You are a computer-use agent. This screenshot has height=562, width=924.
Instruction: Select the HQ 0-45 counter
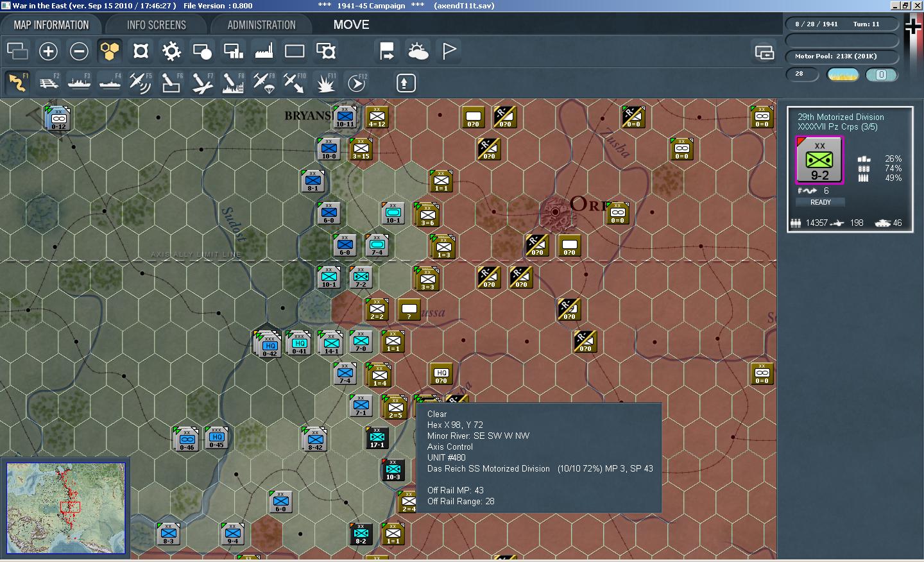coord(216,438)
